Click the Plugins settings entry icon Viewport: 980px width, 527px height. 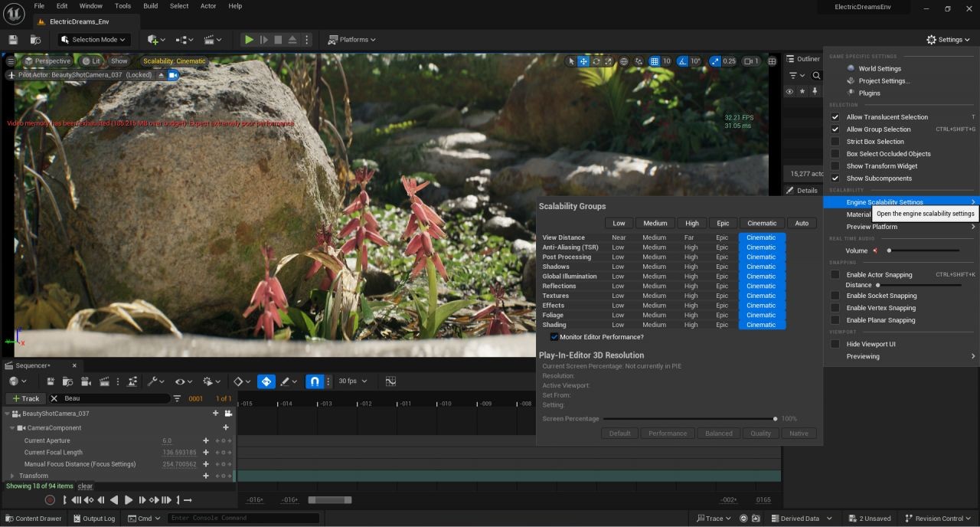pos(851,93)
